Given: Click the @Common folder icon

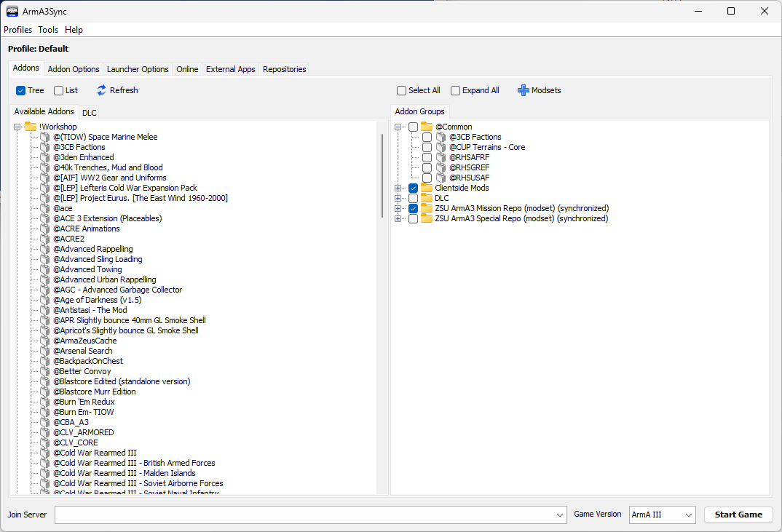Looking at the screenshot, I should coord(426,127).
